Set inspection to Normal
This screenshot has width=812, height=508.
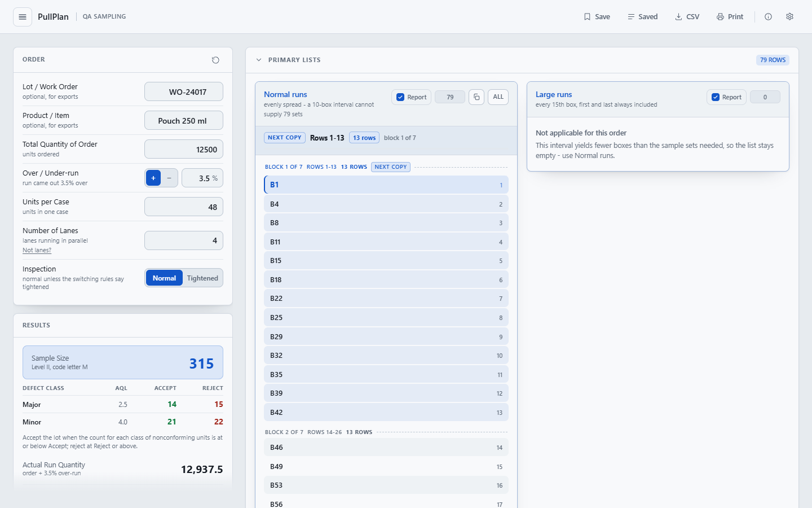point(164,278)
